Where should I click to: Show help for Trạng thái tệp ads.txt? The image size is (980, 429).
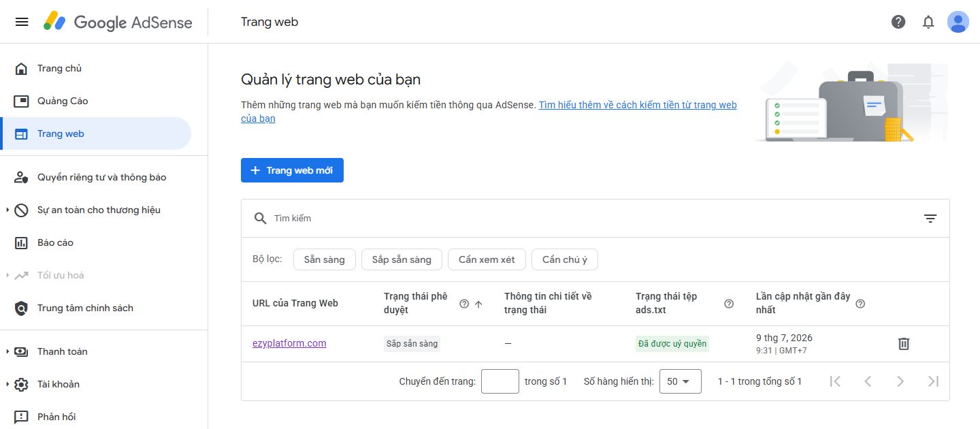pos(729,304)
